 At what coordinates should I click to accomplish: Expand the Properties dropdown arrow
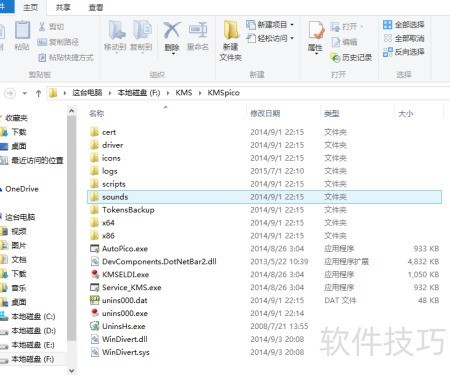(316, 53)
